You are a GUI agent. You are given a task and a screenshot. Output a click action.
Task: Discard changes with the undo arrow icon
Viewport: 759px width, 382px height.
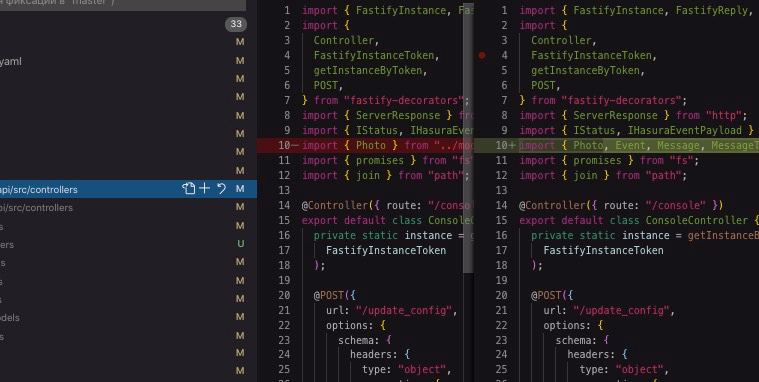(x=222, y=189)
